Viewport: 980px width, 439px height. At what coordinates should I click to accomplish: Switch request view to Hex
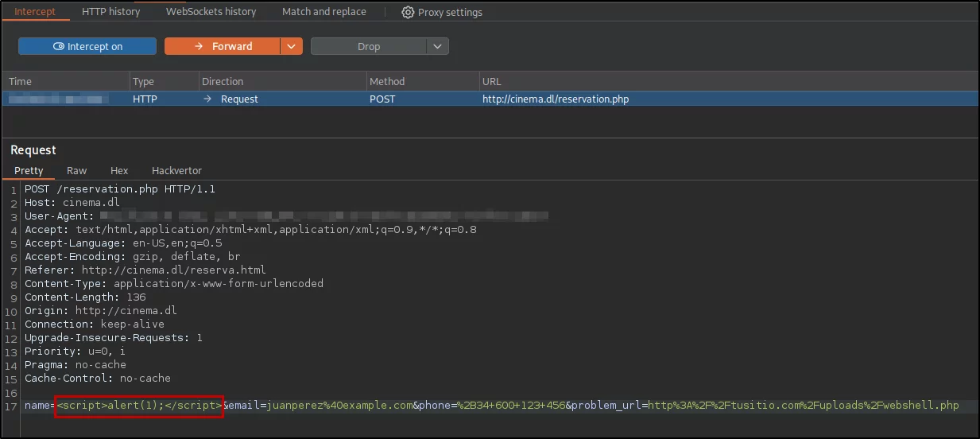pyautogui.click(x=119, y=170)
